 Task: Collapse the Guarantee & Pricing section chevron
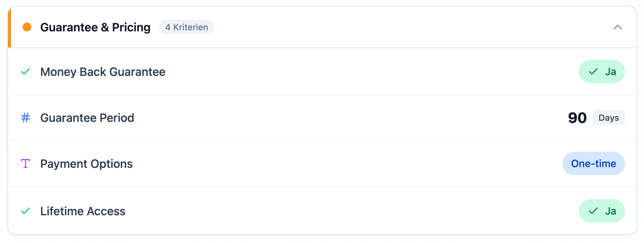(617, 27)
